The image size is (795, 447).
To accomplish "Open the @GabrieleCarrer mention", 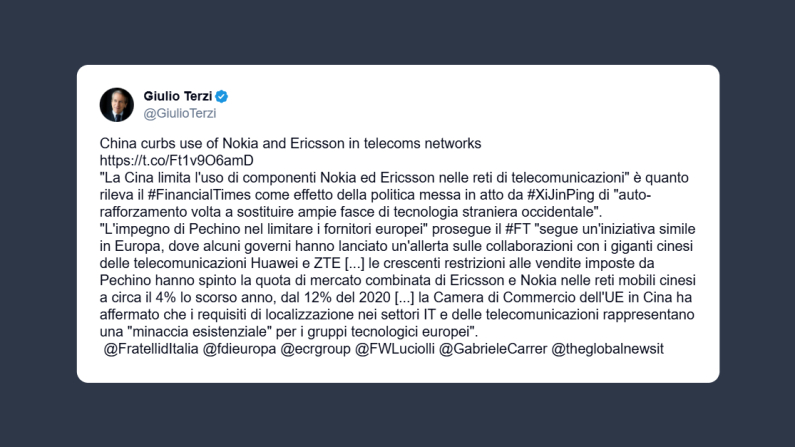I will coord(492,348).
